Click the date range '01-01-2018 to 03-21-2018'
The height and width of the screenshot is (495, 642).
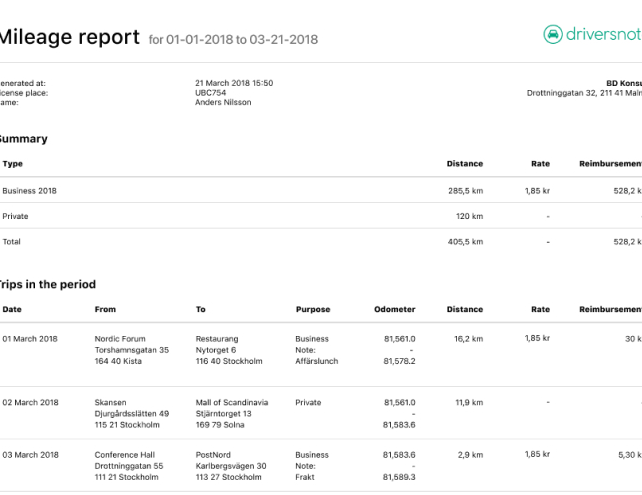click(242, 40)
